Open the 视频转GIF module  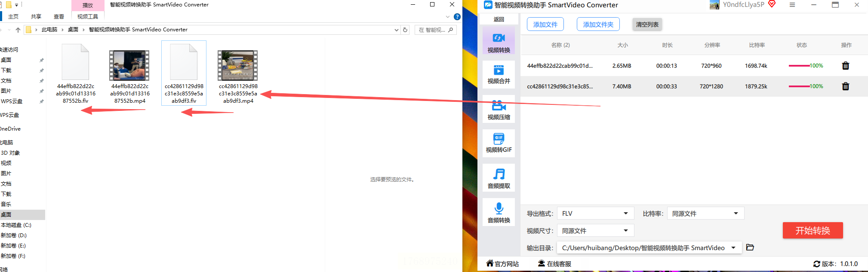coord(499,143)
